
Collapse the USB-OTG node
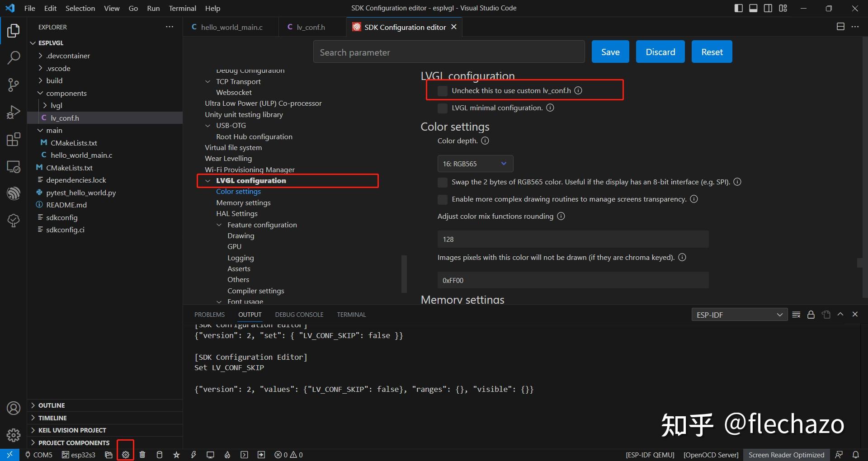coord(208,126)
